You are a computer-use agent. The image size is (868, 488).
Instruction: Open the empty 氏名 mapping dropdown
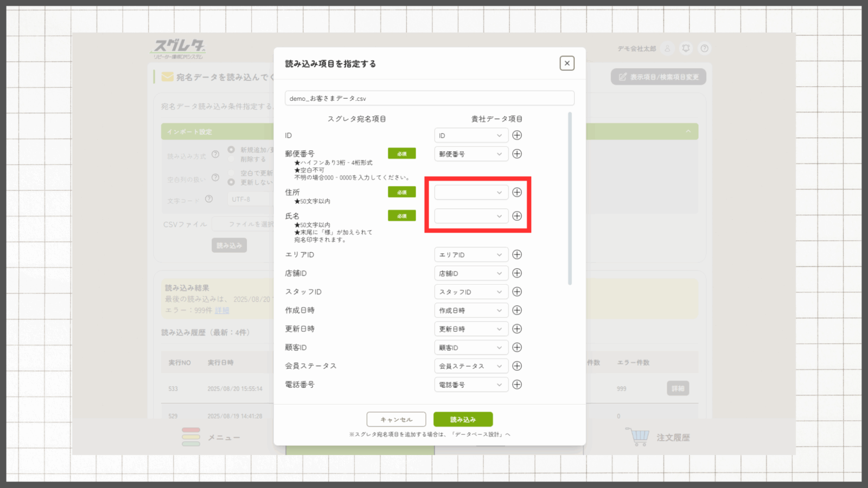click(x=471, y=216)
